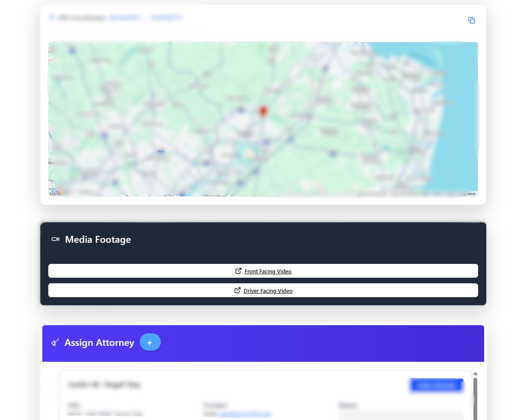Click the blue GPS coordinates link
529x420 pixels.
146,18
